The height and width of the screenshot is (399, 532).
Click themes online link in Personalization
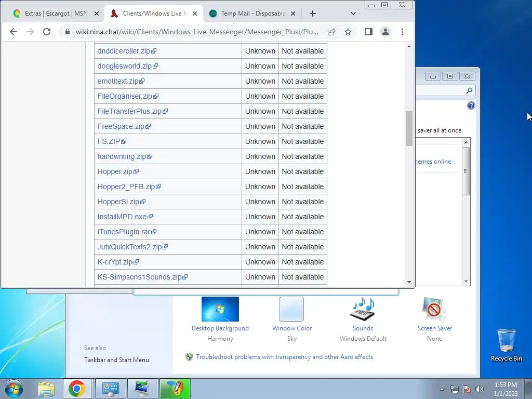click(433, 162)
